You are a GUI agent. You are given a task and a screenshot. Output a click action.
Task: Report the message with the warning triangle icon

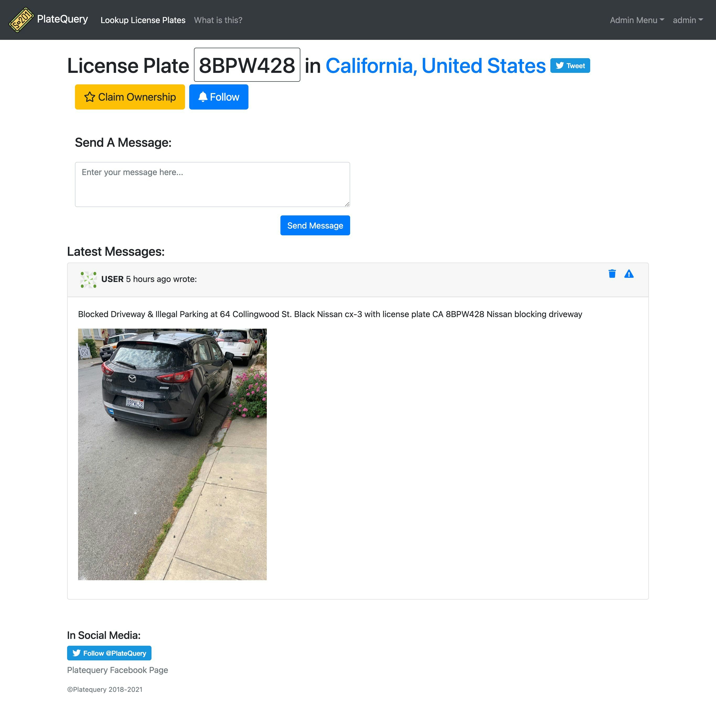[x=629, y=274]
